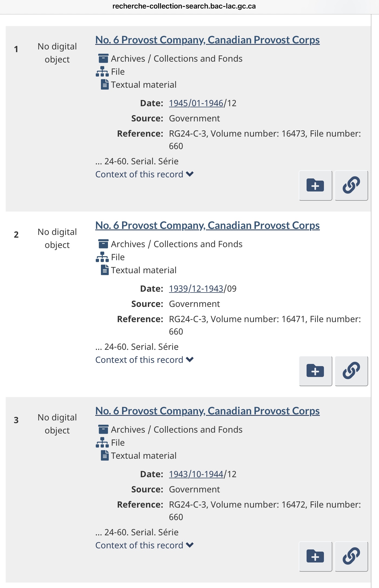Viewport: 379px width, 588px height.
Task: Add second record to My Research folder
Action: (x=315, y=371)
